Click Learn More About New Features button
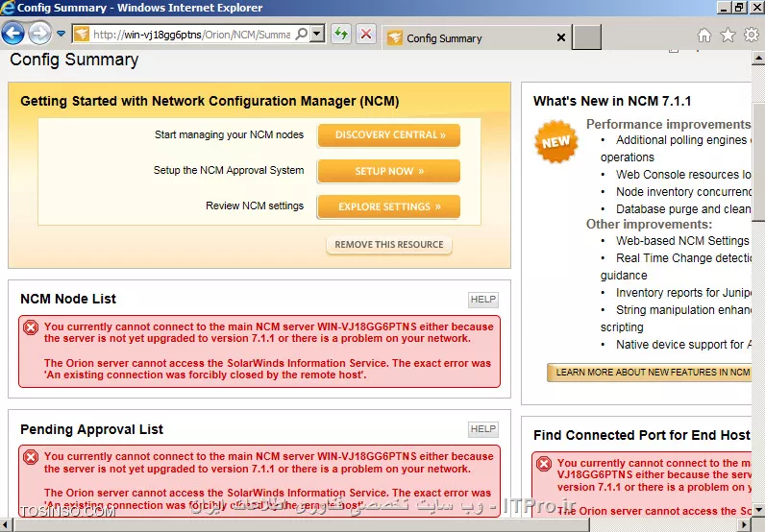The image size is (765, 532). [649, 373]
